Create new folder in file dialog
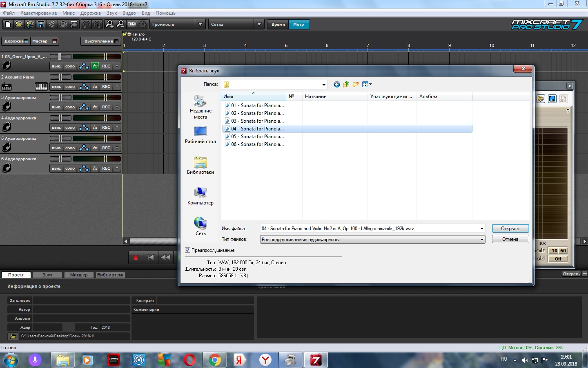 point(356,84)
